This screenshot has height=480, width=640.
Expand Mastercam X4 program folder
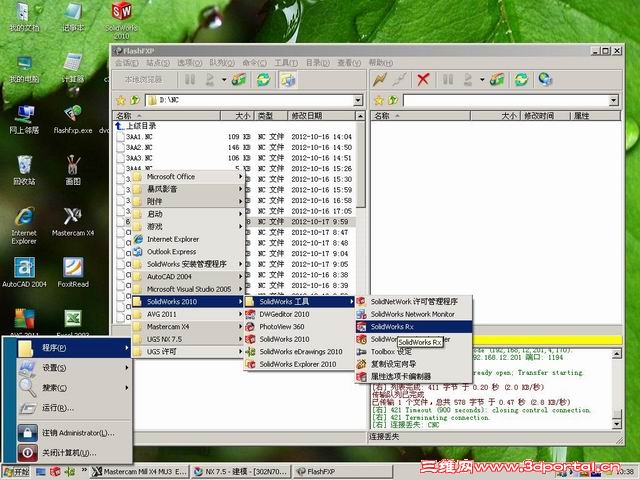click(x=188, y=327)
